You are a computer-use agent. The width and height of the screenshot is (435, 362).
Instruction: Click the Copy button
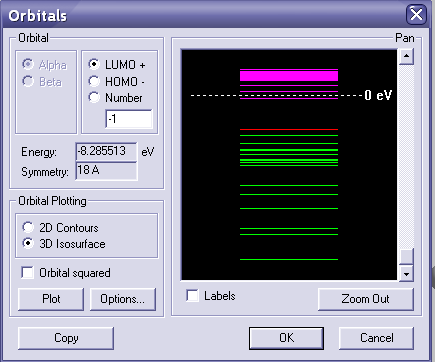click(x=66, y=338)
